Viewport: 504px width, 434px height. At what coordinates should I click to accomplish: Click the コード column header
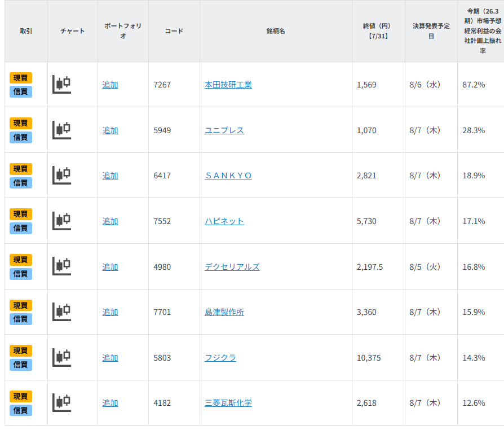tap(174, 31)
